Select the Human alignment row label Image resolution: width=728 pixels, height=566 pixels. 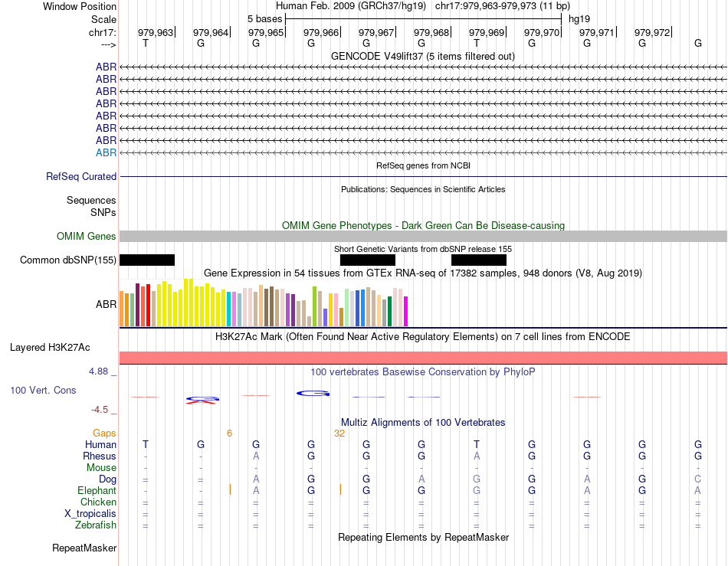[100, 444]
